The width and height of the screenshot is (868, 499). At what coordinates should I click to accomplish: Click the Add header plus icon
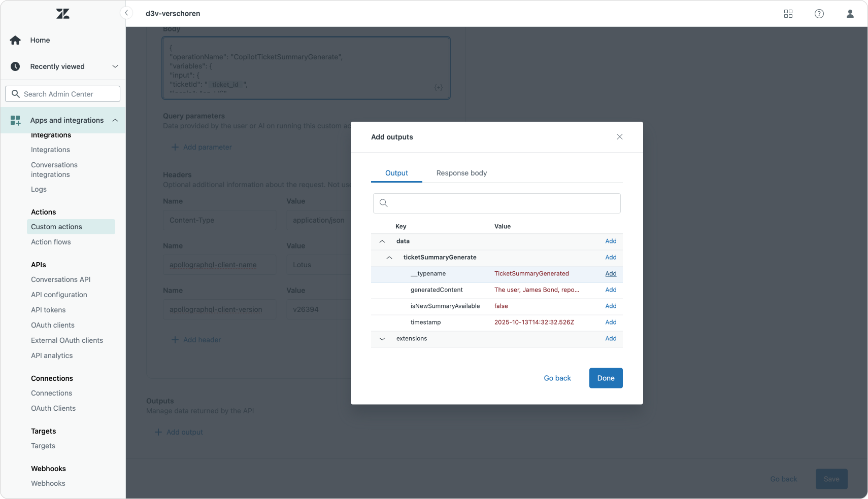[x=175, y=340]
